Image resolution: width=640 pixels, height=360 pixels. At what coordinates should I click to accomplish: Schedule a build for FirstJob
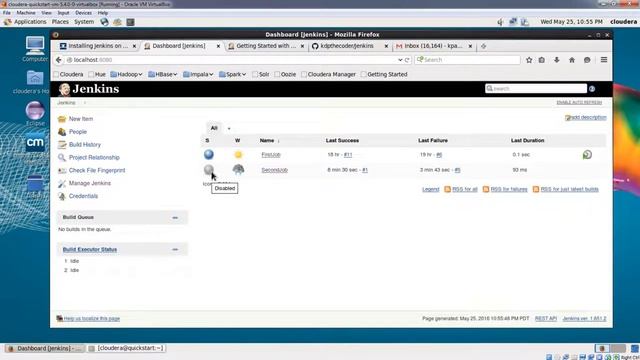tap(587, 154)
